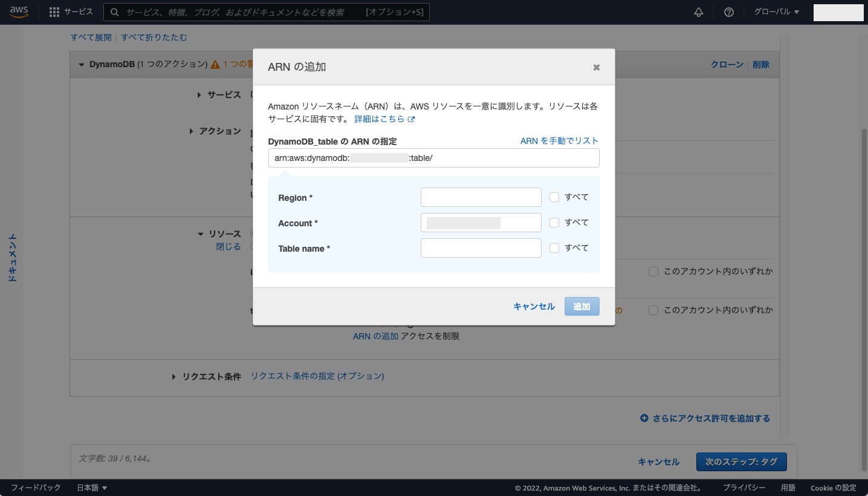
Task: Check the Region 'すべて' checkbox
Action: [x=554, y=197]
